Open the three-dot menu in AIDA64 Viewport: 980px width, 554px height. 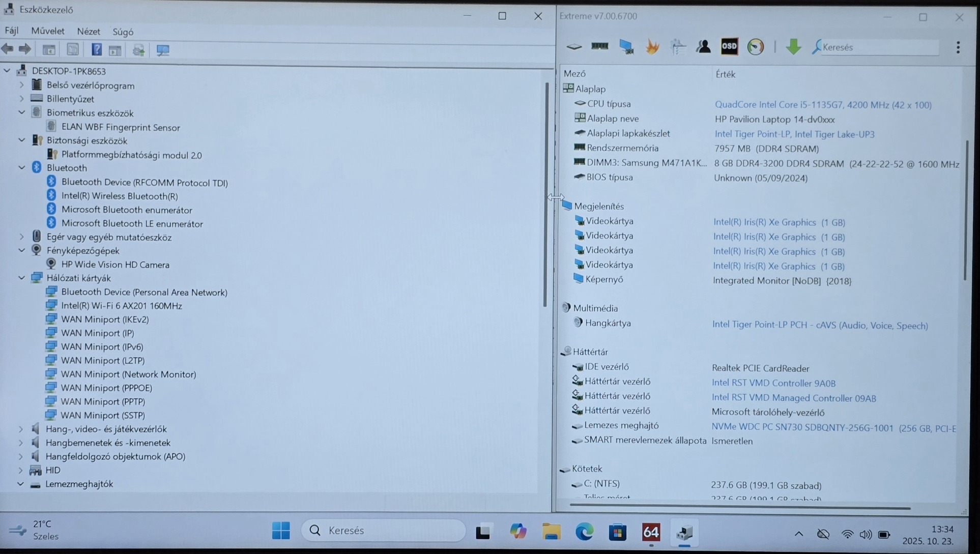tap(958, 47)
